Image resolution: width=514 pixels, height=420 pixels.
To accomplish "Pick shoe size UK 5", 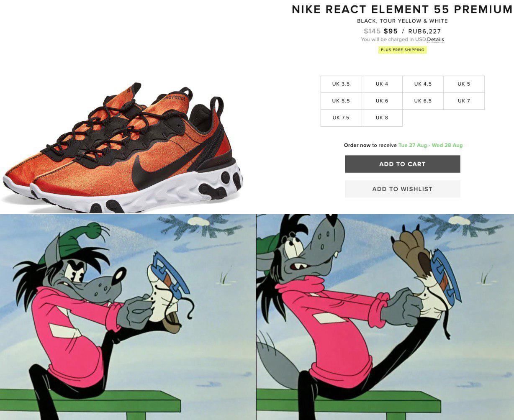I will [464, 84].
